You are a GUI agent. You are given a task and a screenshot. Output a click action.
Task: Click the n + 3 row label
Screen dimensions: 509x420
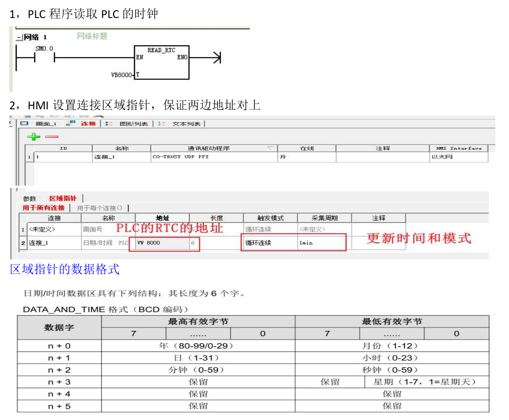[x=59, y=382]
